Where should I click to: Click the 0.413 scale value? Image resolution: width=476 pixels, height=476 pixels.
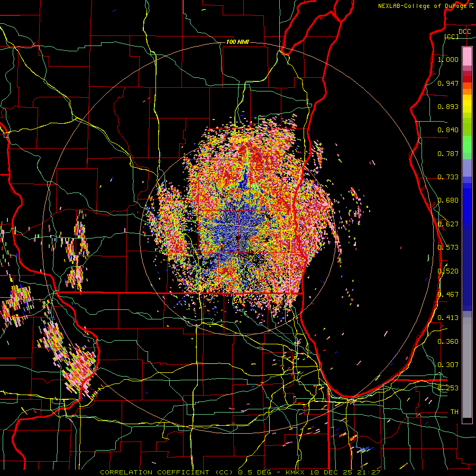[448, 318]
